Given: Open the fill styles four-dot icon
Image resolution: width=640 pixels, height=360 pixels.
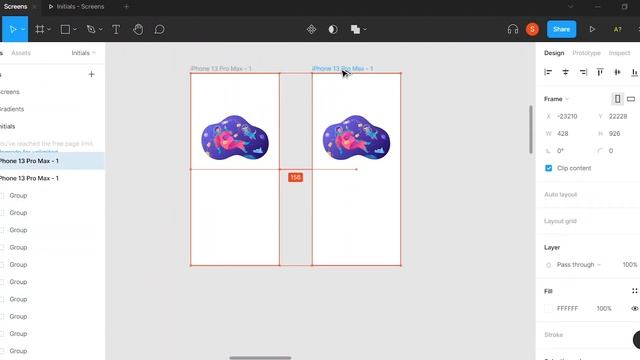Looking at the screenshot, I should pyautogui.click(x=634, y=291).
